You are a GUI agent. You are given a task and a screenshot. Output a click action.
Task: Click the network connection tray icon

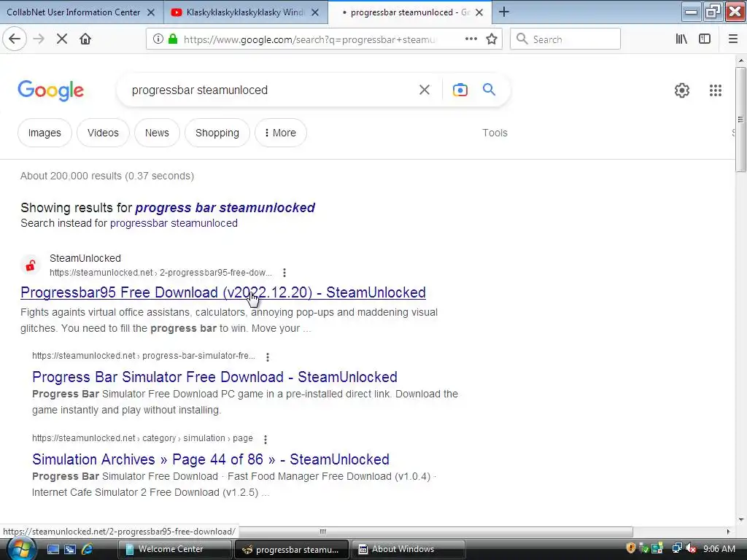tap(676, 548)
